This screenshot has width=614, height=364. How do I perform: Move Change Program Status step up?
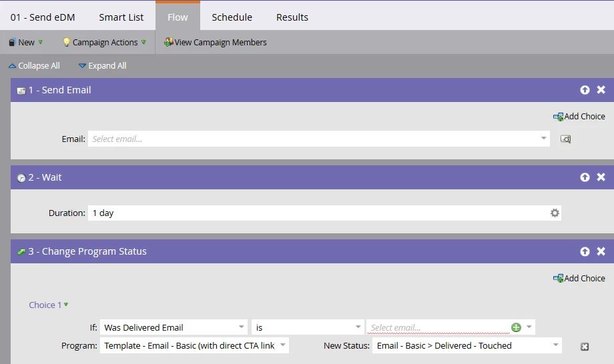(x=585, y=251)
